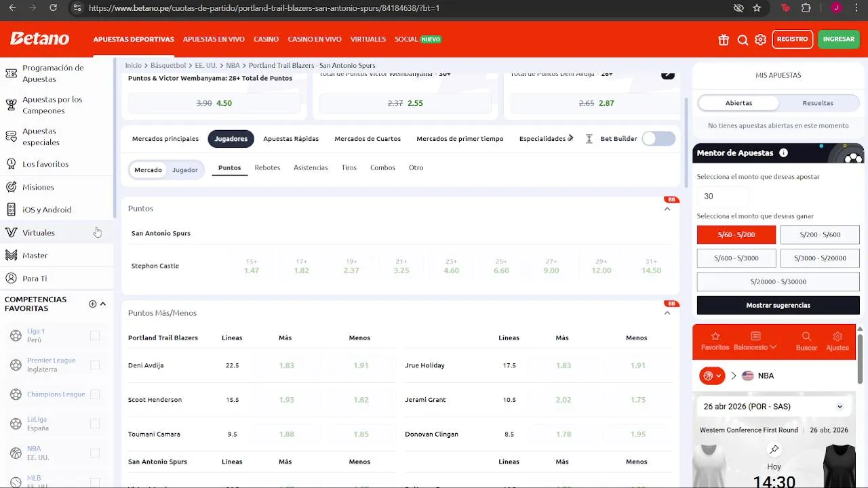868x488 pixels.
Task: Open basketball sport selector chevron
Action: (712, 375)
